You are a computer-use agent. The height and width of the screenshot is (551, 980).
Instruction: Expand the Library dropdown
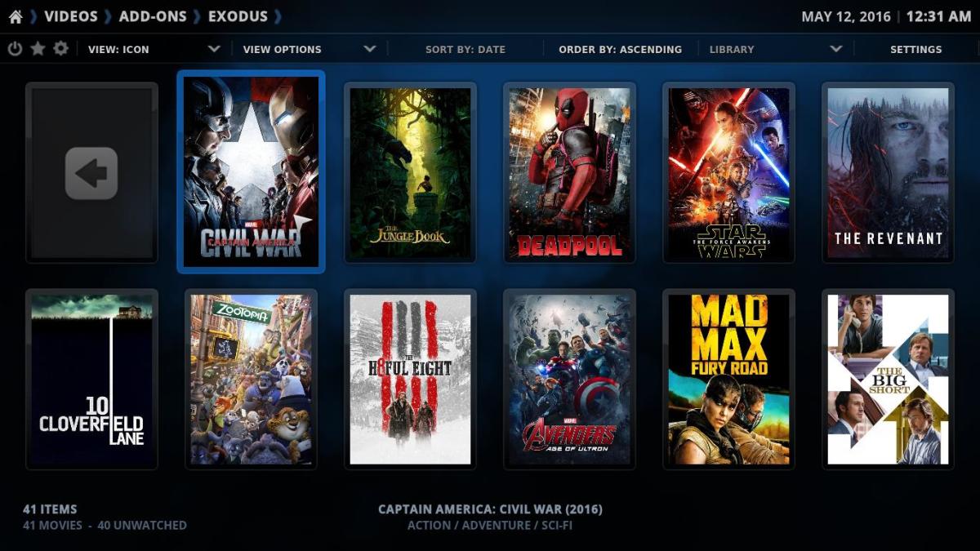coord(775,49)
